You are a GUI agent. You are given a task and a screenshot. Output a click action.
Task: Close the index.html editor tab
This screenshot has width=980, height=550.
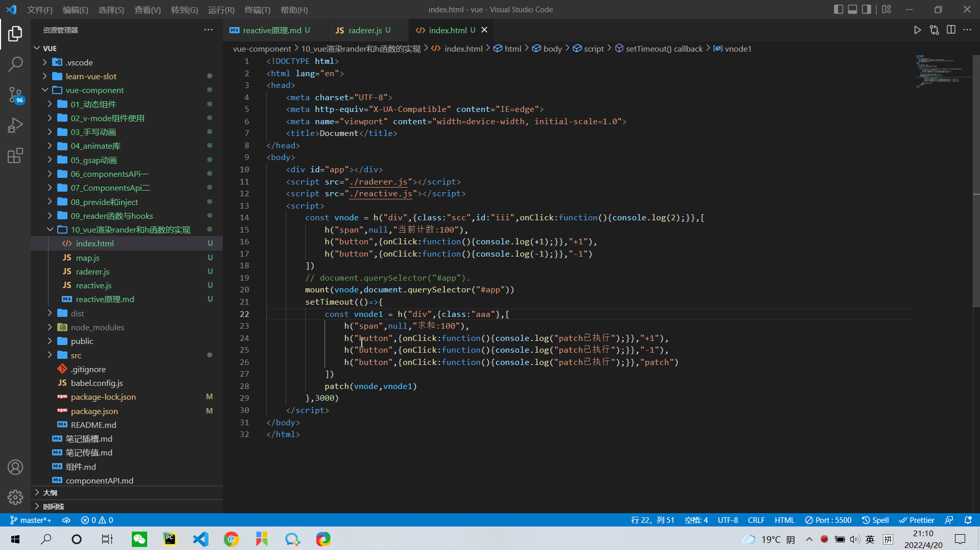pyautogui.click(x=484, y=30)
